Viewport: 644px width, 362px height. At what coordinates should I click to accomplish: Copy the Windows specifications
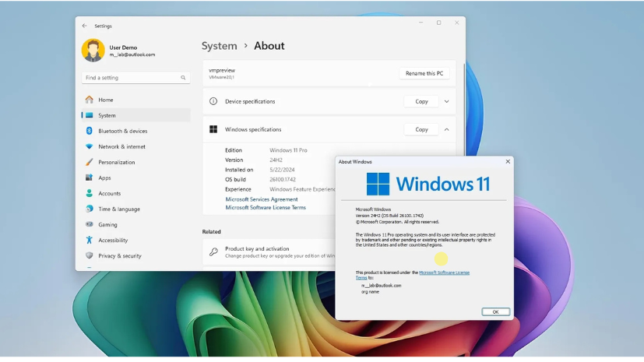pos(421,129)
